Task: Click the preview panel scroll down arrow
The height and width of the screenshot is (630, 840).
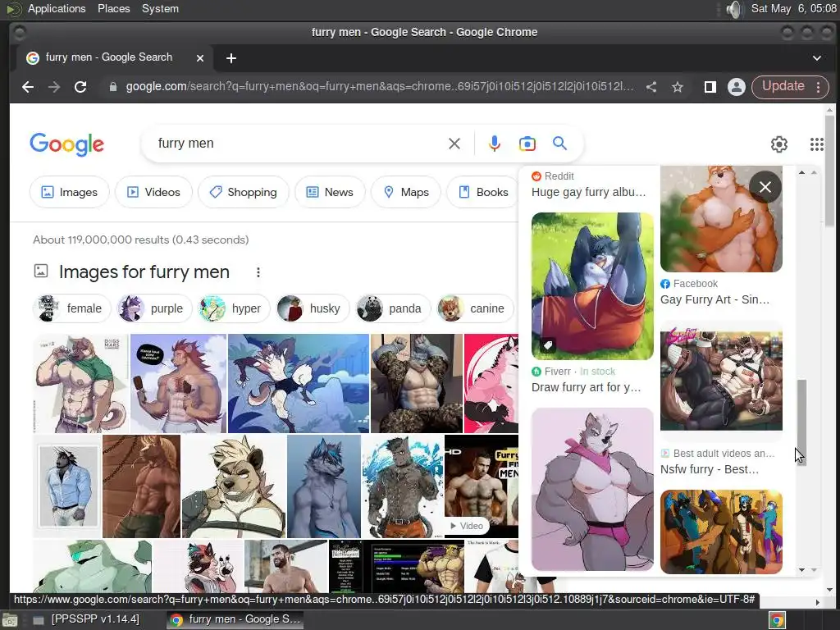Action: [x=802, y=570]
